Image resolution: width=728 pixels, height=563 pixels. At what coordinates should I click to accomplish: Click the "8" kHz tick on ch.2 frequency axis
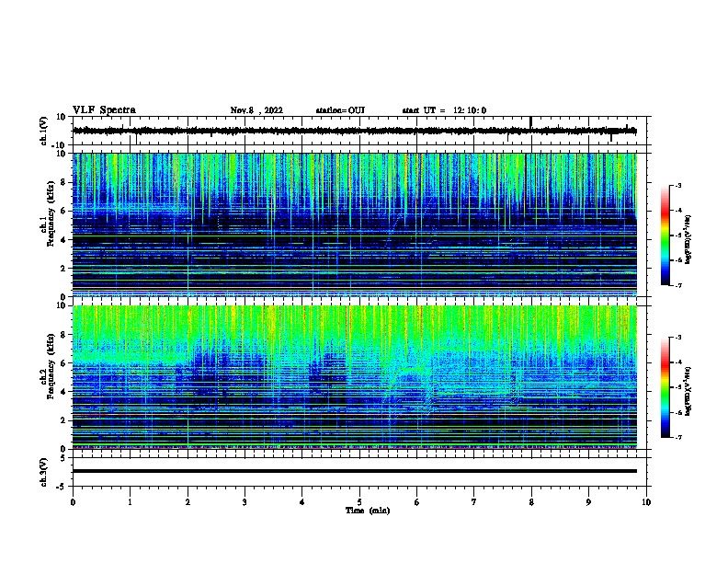pyautogui.click(x=63, y=335)
